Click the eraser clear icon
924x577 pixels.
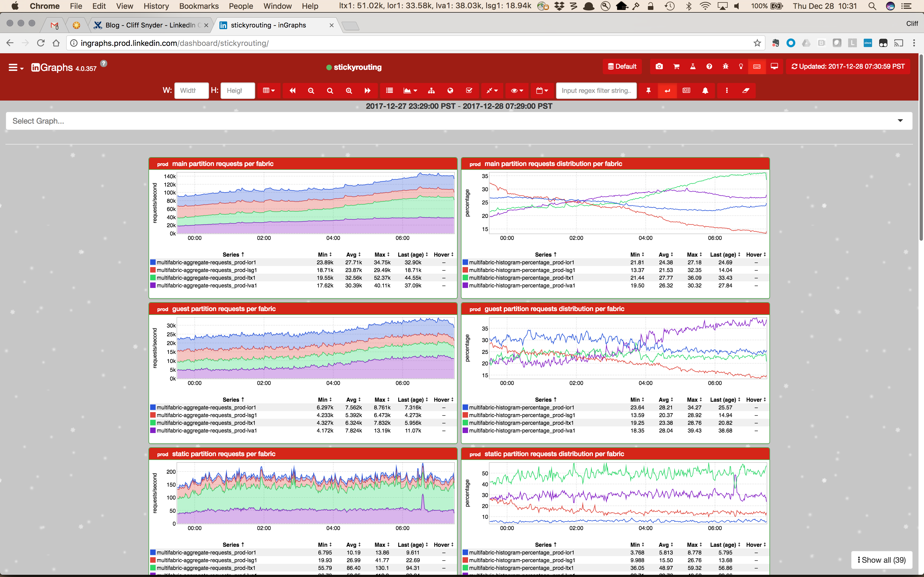point(746,90)
